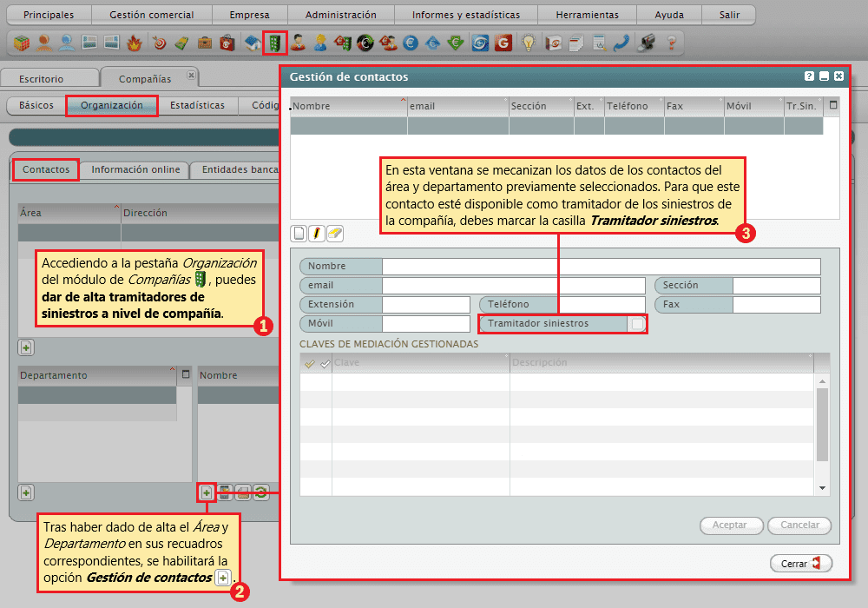Click into the email input field
This screenshot has height=608, width=868.
(514, 285)
